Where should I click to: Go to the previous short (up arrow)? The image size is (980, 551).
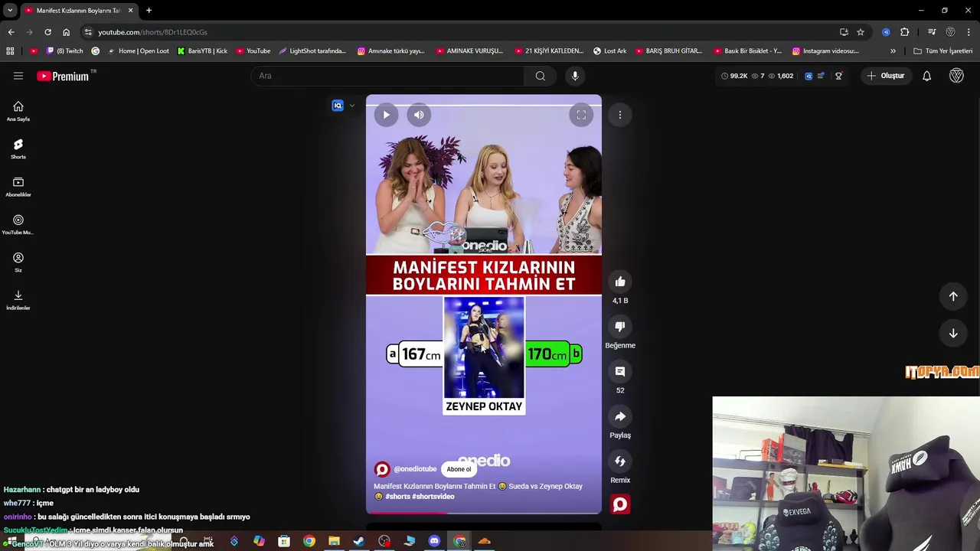[x=953, y=296]
